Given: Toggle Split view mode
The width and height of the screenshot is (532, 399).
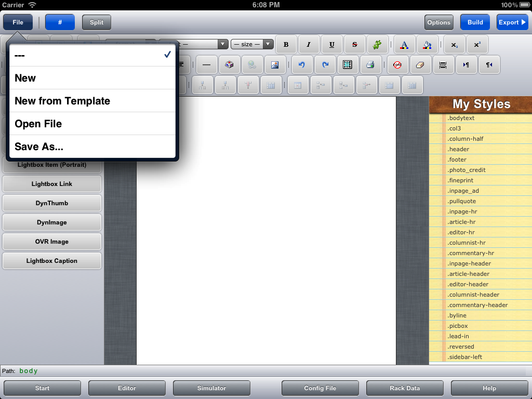Looking at the screenshot, I should tap(97, 22).
